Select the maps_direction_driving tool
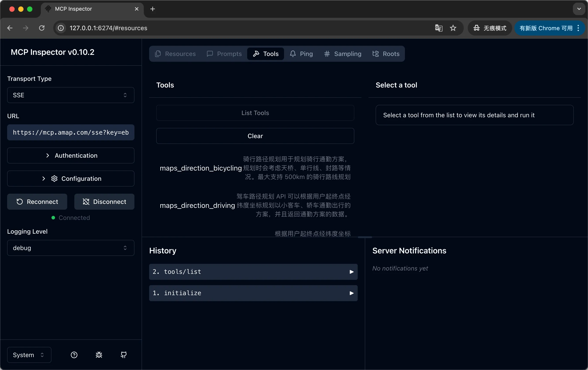The height and width of the screenshot is (370, 588). [x=255, y=205]
